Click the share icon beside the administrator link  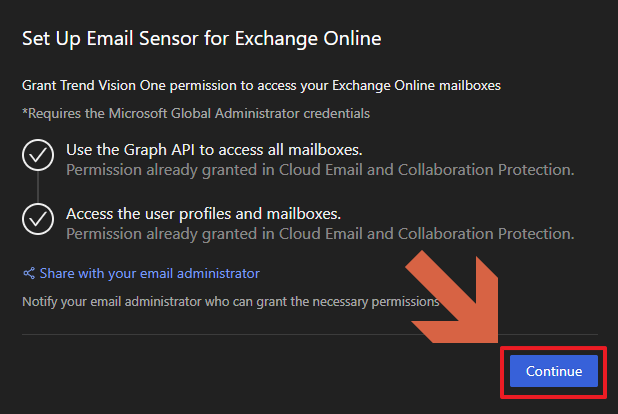29,273
